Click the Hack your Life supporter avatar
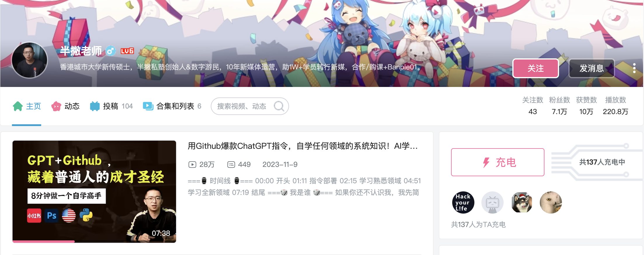644x255 pixels. [463, 202]
